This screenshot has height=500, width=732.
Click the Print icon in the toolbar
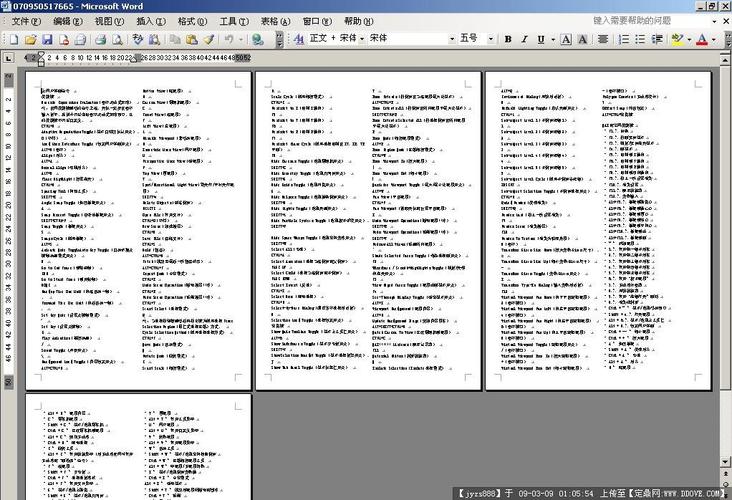click(x=100, y=39)
